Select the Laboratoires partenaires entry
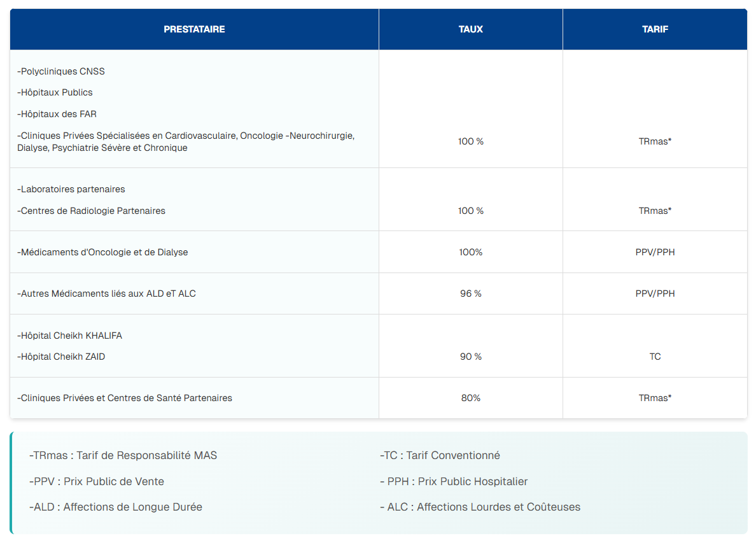Viewport: 756px width, 545px height. coord(71,189)
